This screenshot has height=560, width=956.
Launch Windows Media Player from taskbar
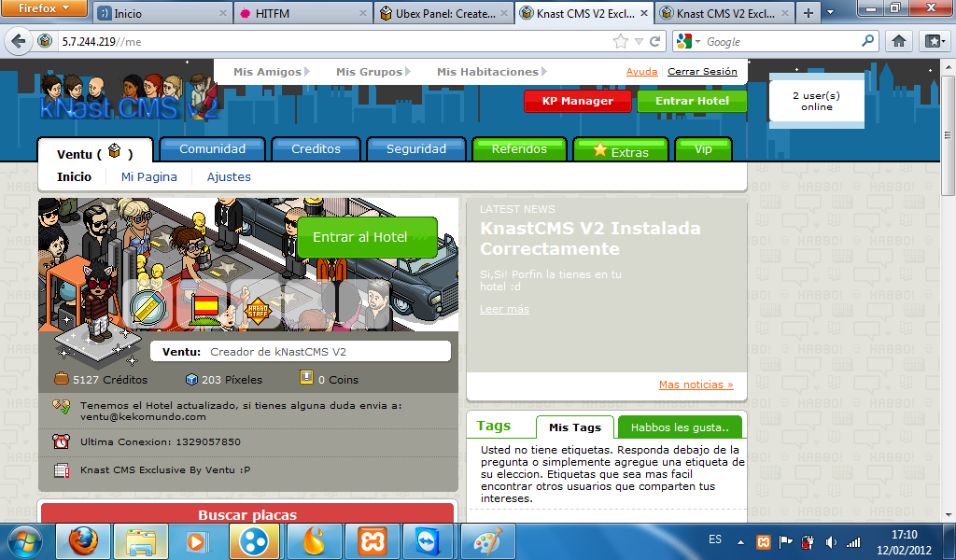point(197,541)
